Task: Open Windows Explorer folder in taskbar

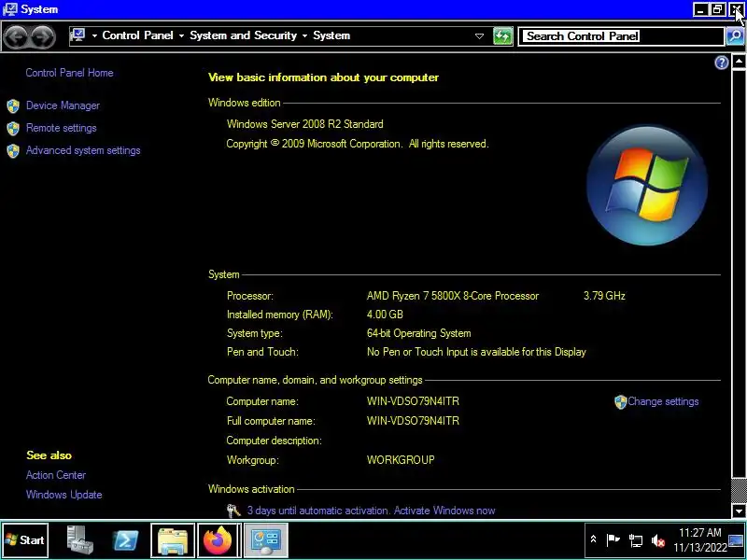Action: (x=173, y=540)
